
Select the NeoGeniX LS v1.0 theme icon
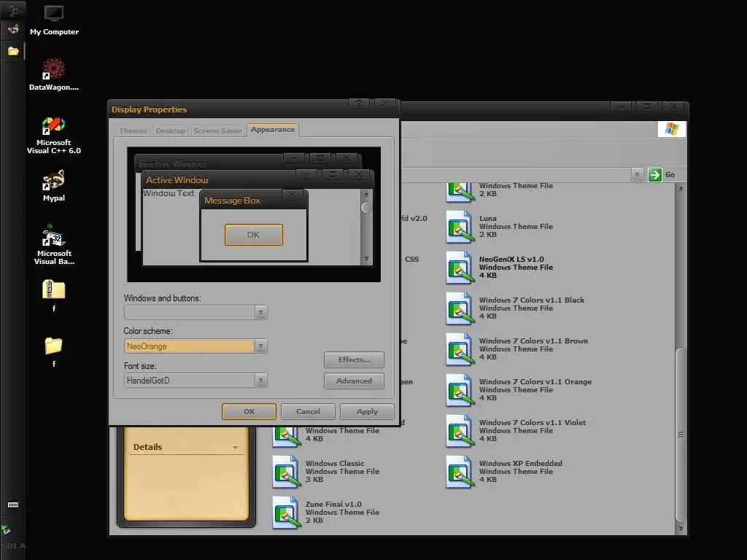[x=460, y=268]
